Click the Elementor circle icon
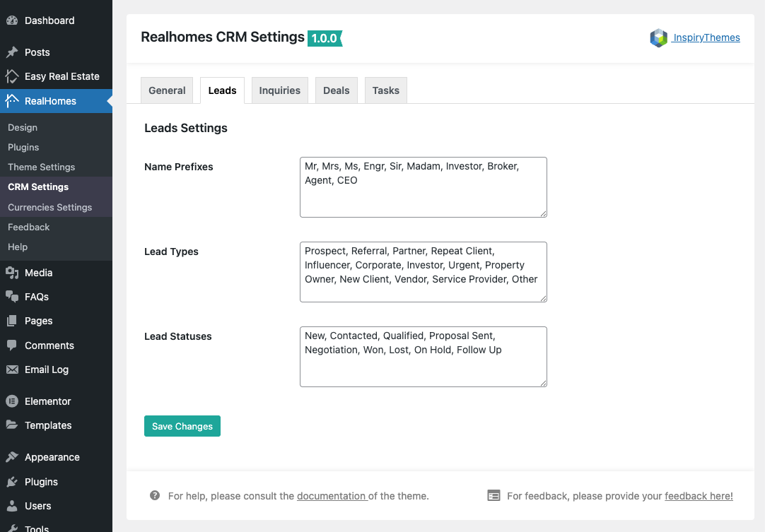Viewport: 765px width, 532px height. point(12,401)
